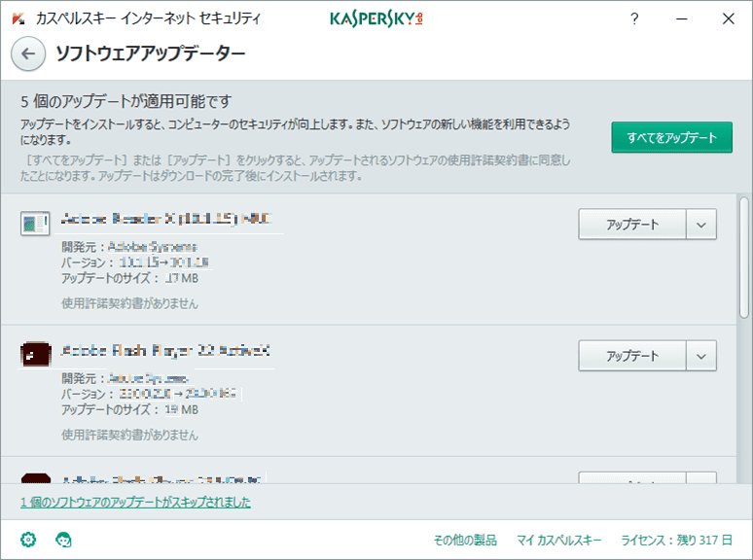Minimize the Kaspersky window
The height and width of the screenshot is (560, 753).
681,18
